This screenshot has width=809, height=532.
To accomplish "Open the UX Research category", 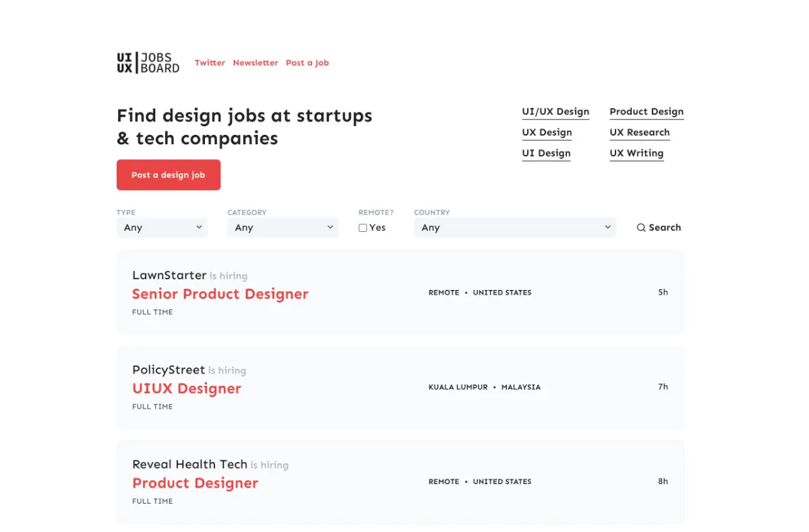I will [639, 132].
